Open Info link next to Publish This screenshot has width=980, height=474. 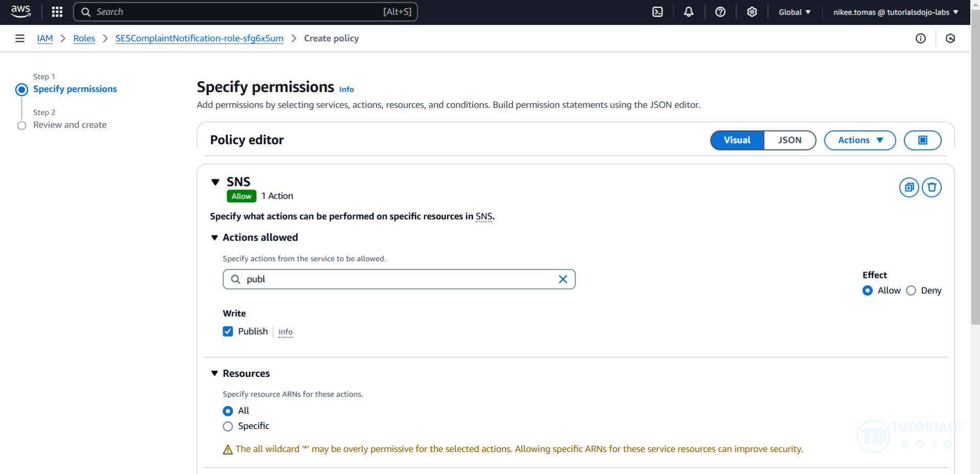285,332
